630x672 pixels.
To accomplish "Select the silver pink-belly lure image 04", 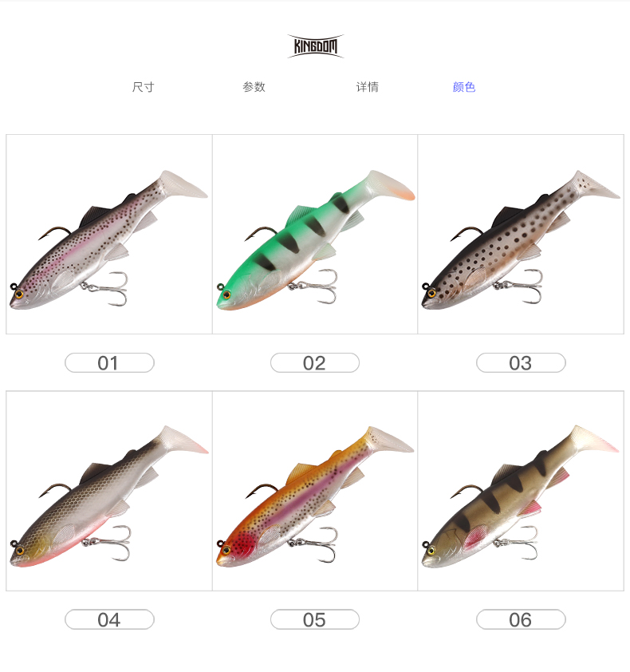I will click(x=109, y=491).
